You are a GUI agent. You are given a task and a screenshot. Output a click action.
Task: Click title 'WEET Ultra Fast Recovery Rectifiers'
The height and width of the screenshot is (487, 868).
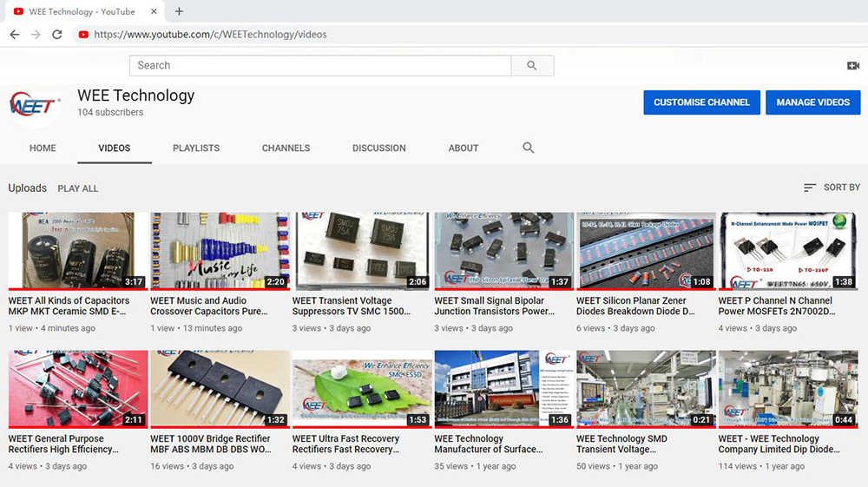pyautogui.click(x=346, y=444)
